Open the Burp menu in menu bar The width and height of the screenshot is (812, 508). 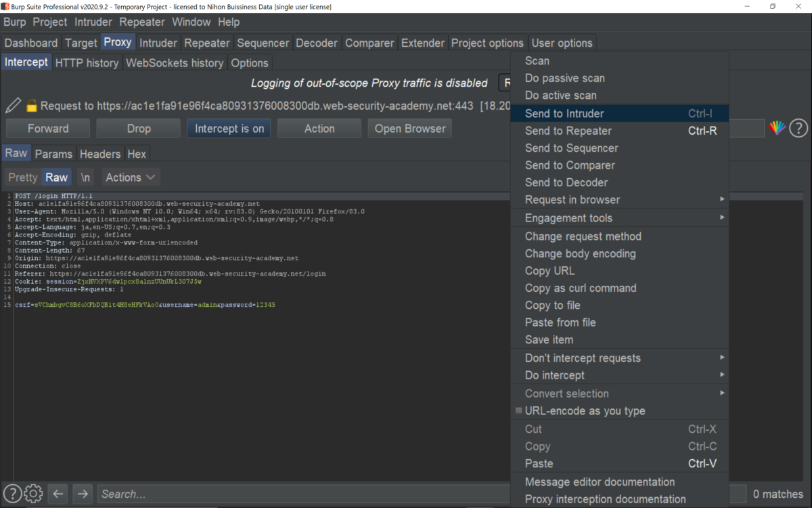click(15, 22)
